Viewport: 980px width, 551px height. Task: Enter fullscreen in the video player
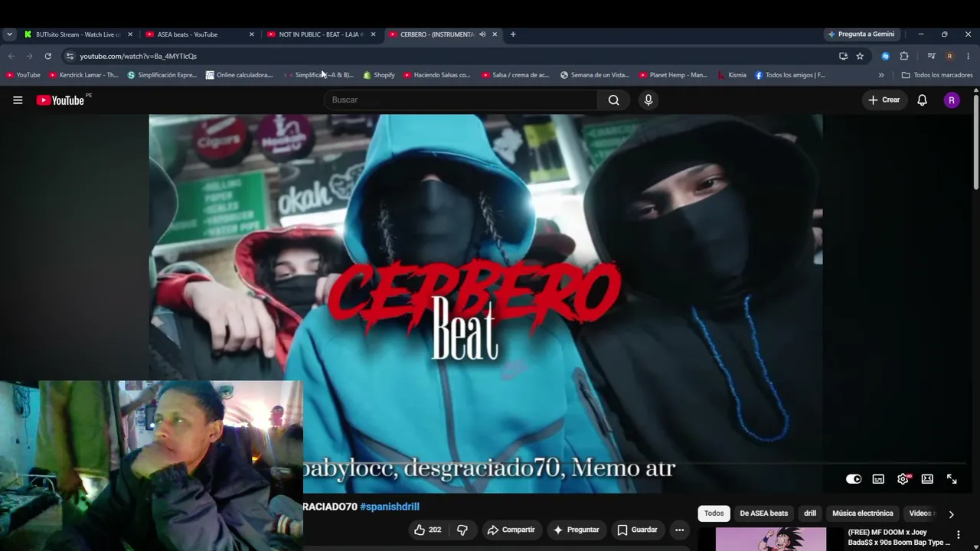pyautogui.click(x=952, y=479)
